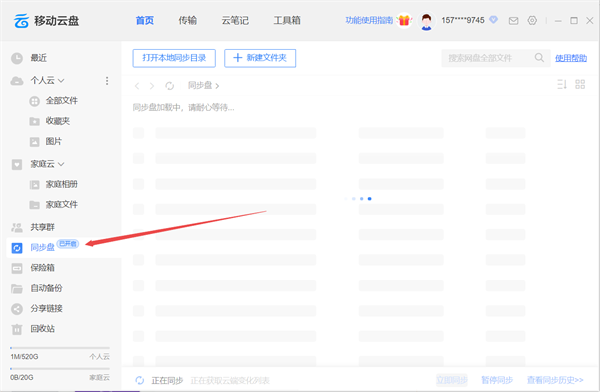Click the 正在同步 status text

[x=167, y=380]
